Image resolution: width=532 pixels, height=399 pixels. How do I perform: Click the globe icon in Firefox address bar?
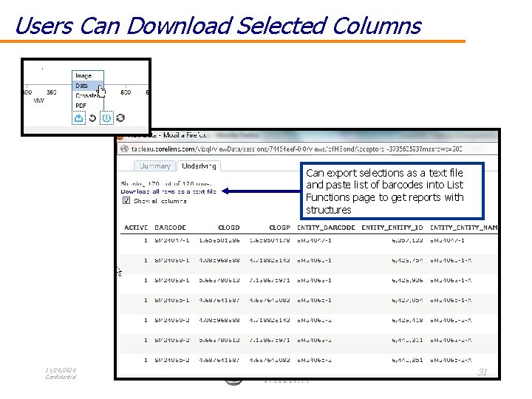click(x=124, y=149)
